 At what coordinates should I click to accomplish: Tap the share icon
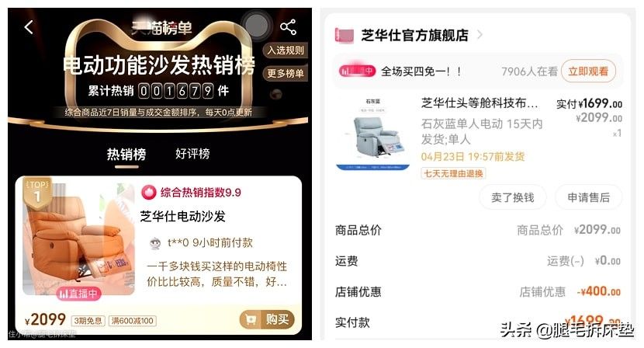coord(288,26)
